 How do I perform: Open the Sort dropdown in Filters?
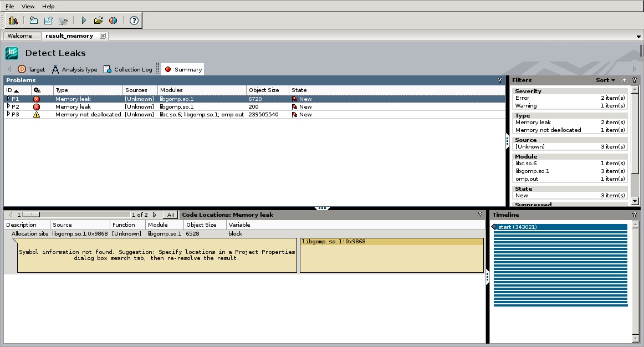605,80
